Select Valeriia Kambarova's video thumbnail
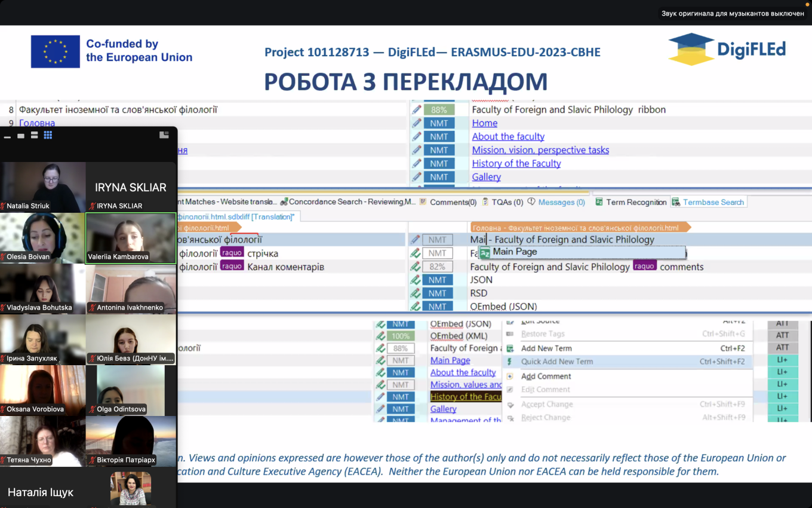This screenshot has height=508, width=812. pos(131,238)
